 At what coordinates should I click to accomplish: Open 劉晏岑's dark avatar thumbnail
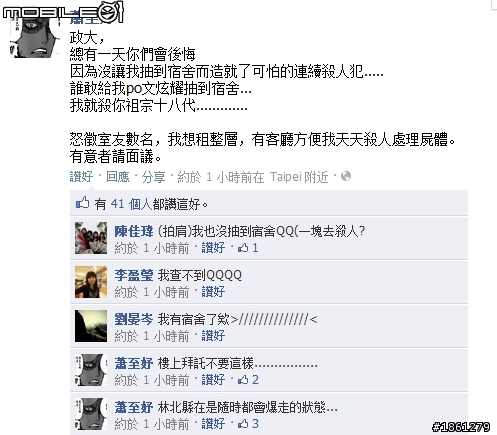(x=91, y=326)
